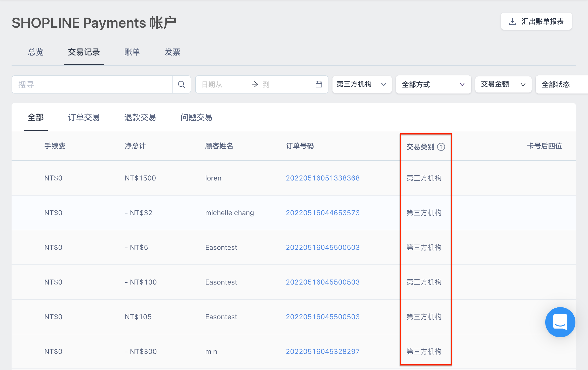Select the 交易记录 tab
This screenshot has height=370, width=588.
tap(84, 52)
